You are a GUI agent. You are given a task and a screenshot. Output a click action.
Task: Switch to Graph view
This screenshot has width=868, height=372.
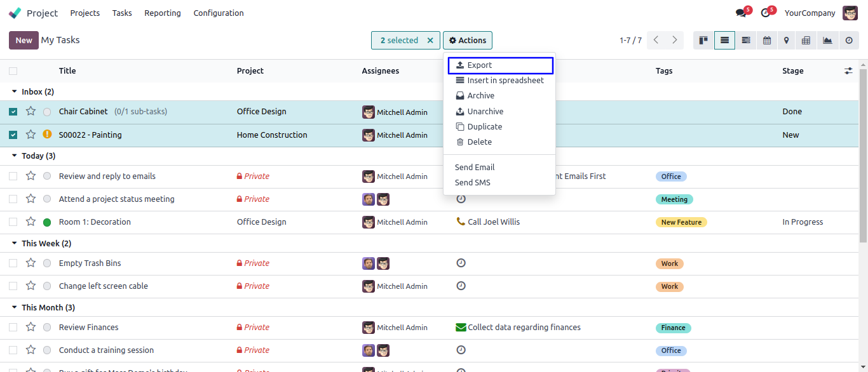(827, 41)
